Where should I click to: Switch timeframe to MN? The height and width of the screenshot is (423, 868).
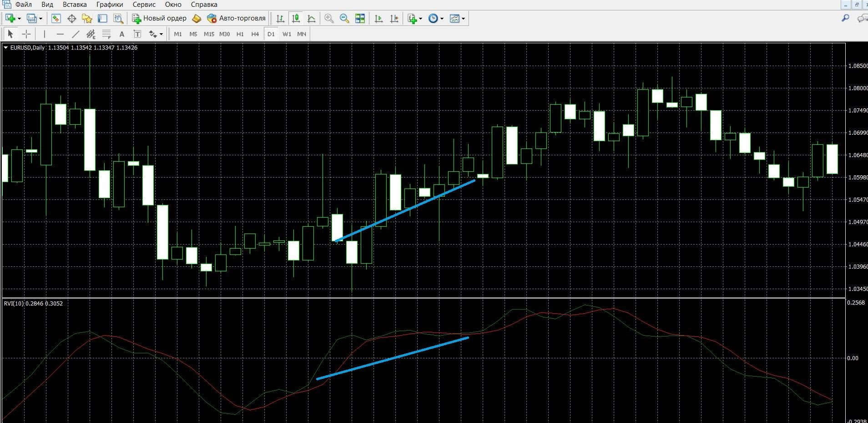302,34
